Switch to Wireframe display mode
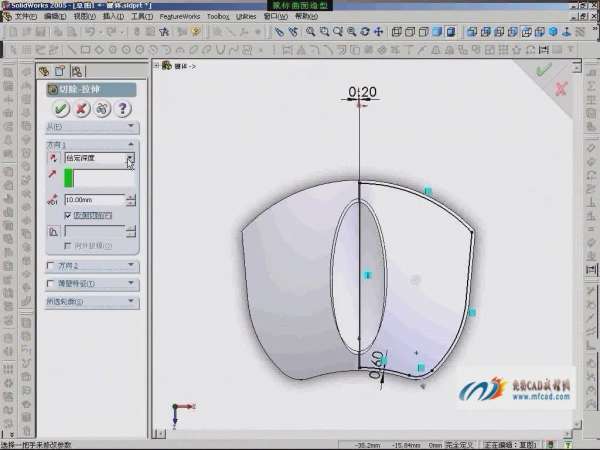The width and height of the screenshot is (600, 450). (396, 32)
